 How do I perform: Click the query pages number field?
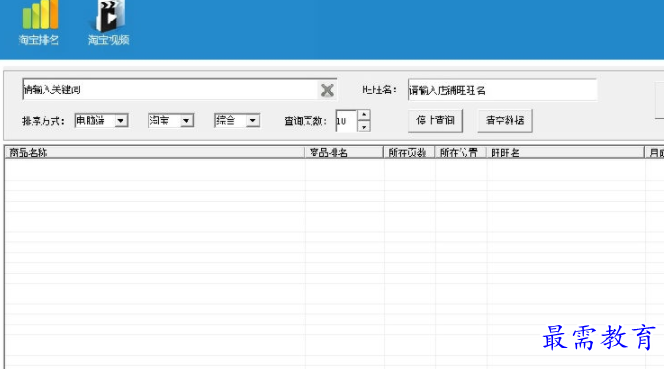[x=346, y=121]
